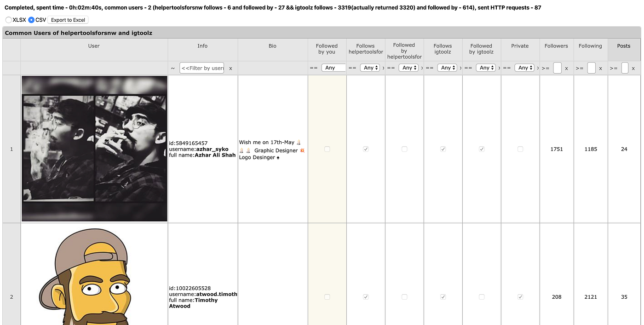This screenshot has height=325, width=644.
Task: Select the XLSX export format
Action: click(9, 20)
